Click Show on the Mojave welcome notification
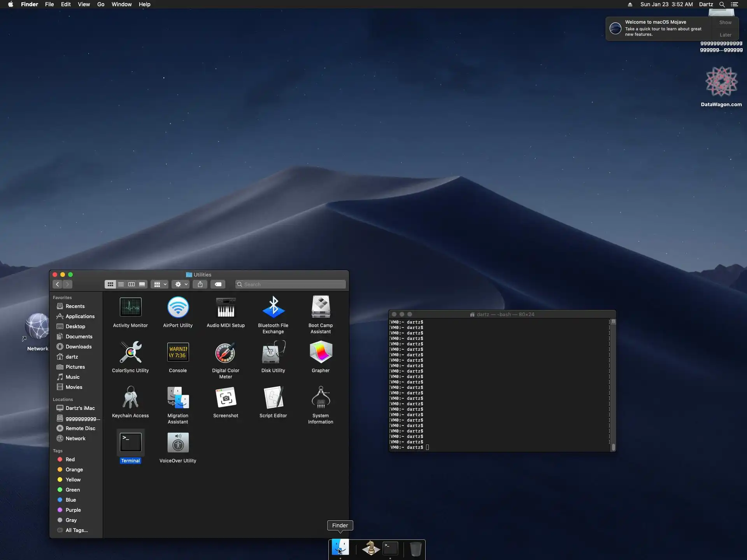 point(725,23)
